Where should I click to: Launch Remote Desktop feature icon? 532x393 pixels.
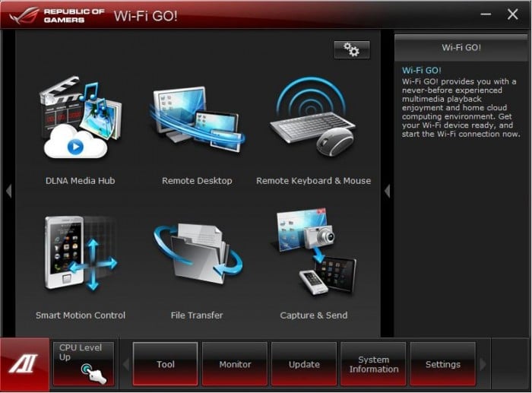coord(197,122)
